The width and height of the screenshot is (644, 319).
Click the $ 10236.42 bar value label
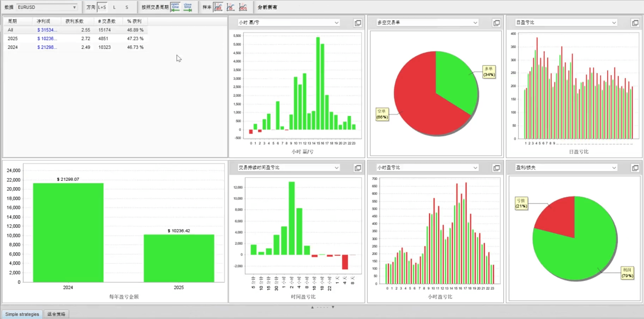pyautogui.click(x=179, y=231)
